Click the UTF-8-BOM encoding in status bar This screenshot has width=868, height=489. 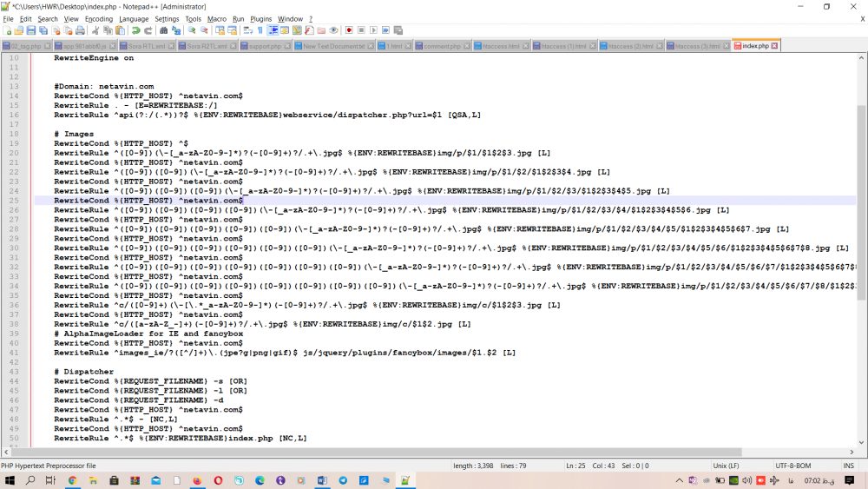793,466
